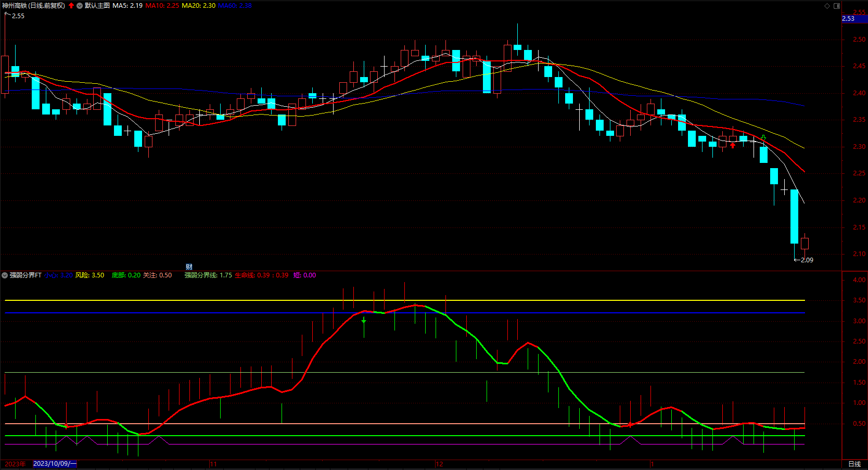This screenshot has height=470, width=868.
Task: Click the 默认主图 label
Action: coord(97,6)
